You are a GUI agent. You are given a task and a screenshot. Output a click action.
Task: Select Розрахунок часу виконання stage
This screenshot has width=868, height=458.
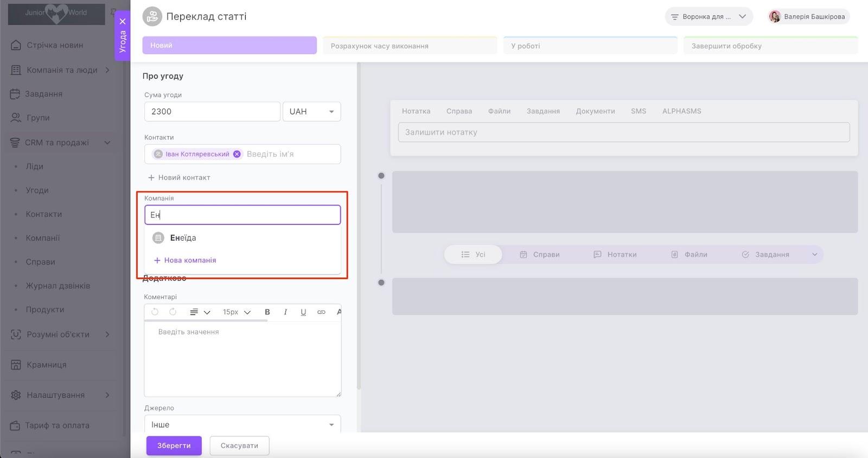click(x=410, y=46)
